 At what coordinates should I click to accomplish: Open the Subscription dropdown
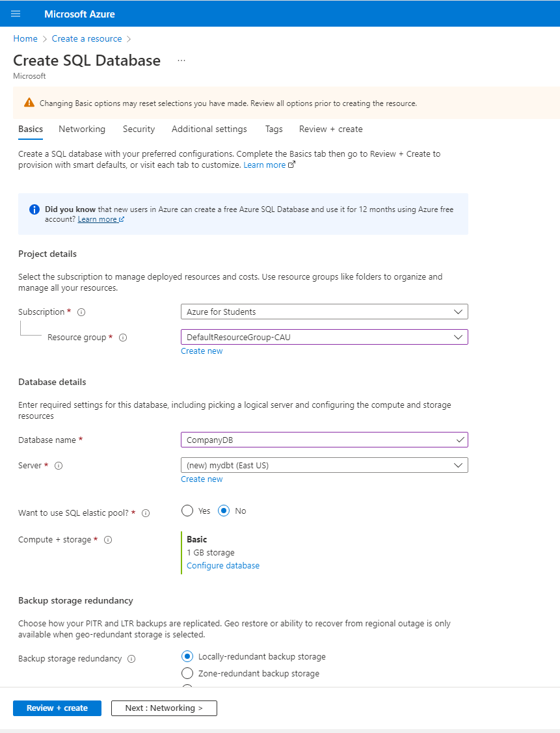click(x=325, y=312)
